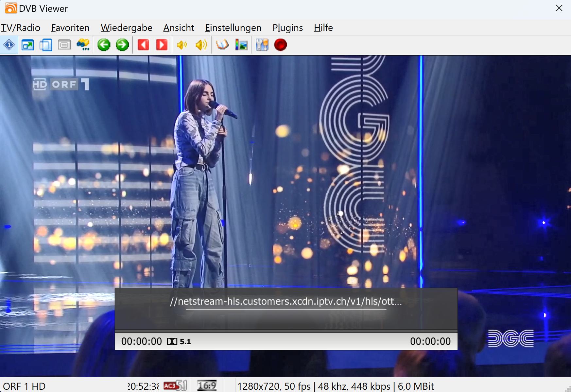Screen dimensions: 571x392
Task: Click the ORF 1 HD channel name in status bar
Action: (25, 386)
